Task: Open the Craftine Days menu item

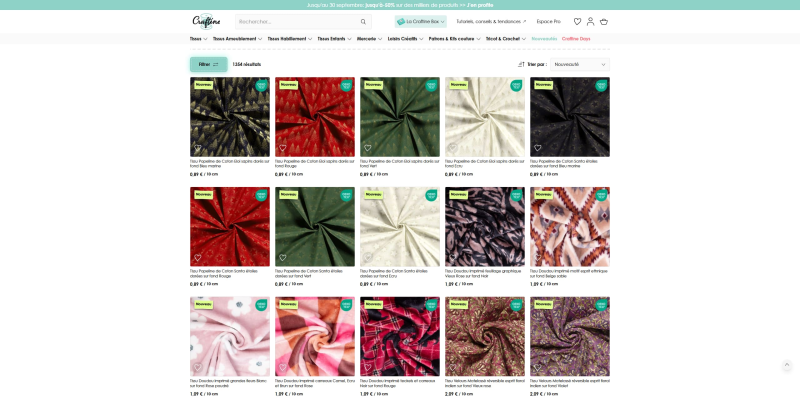Action: 576,39
